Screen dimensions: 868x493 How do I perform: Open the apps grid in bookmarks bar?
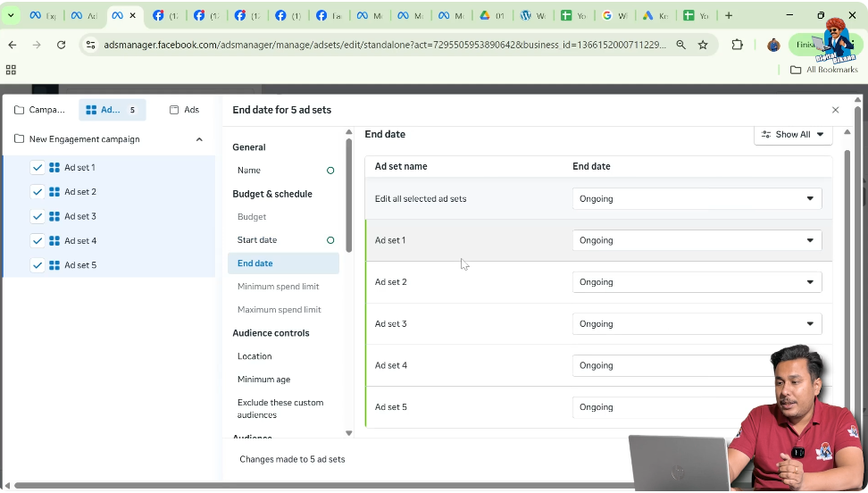tap(11, 70)
